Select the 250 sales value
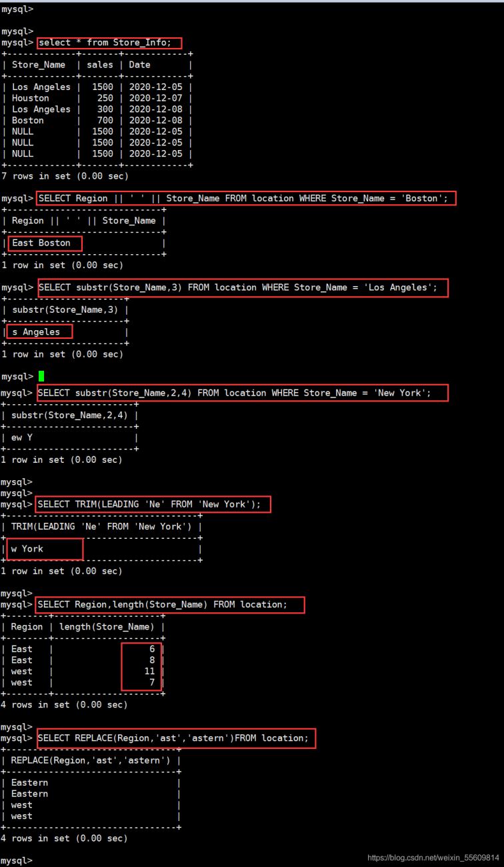 tap(105, 98)
